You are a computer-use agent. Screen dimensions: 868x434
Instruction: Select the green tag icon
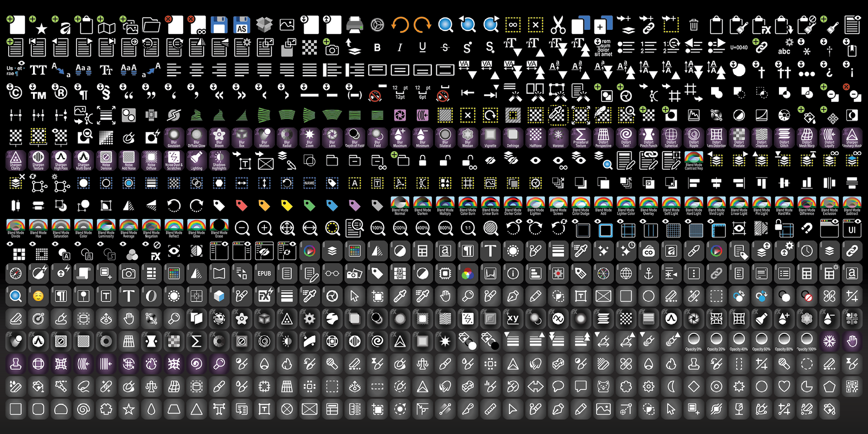(x=310, y=206)
